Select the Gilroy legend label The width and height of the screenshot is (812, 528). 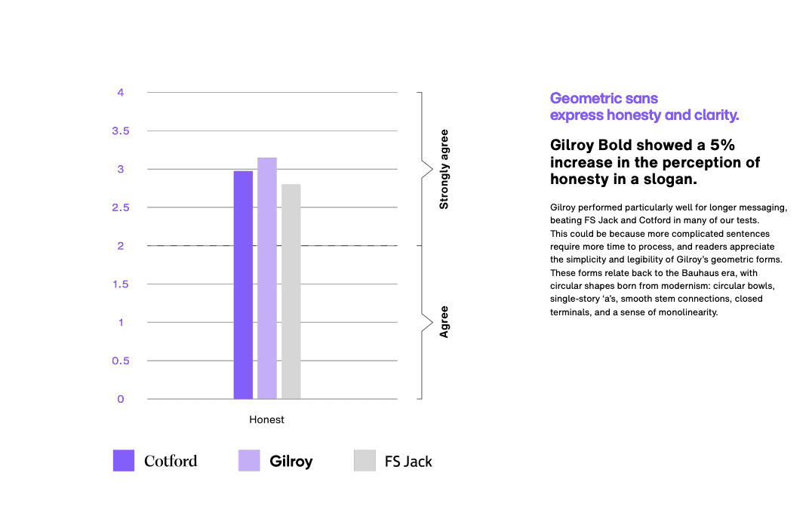291,462
